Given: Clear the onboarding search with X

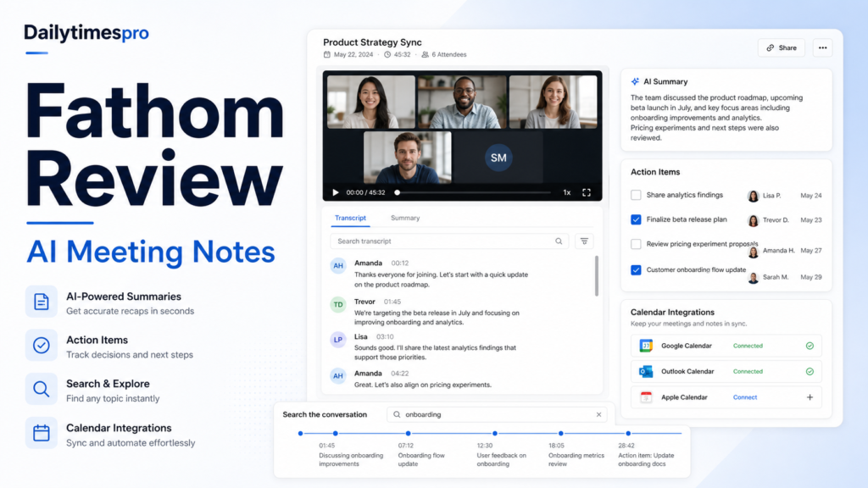Looking at the screenshot, I should [599, 414].
